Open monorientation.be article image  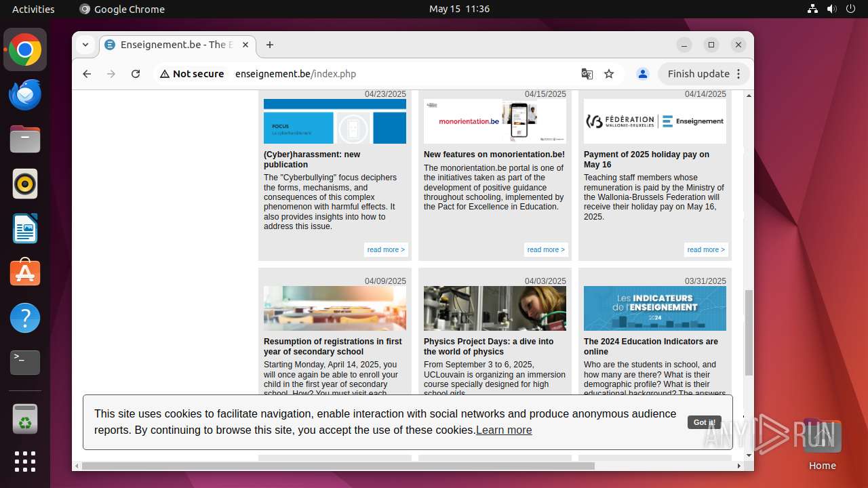(x=495, y=121)
